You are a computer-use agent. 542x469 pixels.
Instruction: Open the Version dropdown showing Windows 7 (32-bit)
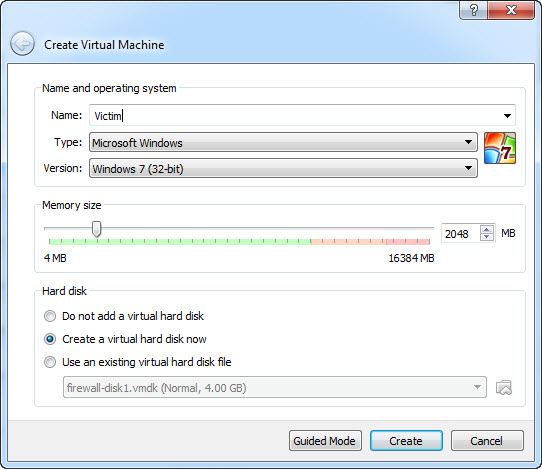point(283,168)
